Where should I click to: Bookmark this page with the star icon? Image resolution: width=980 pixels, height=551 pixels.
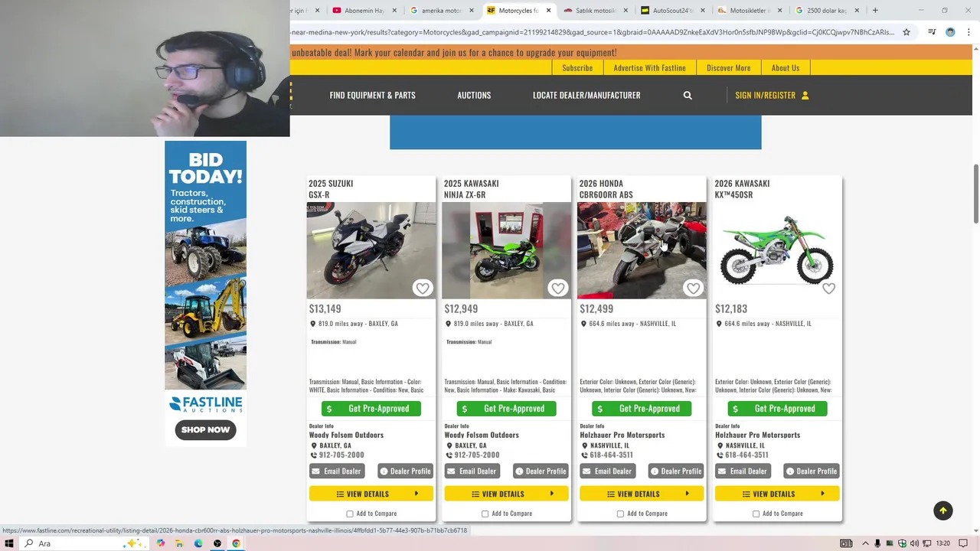[x=906, y=32]
